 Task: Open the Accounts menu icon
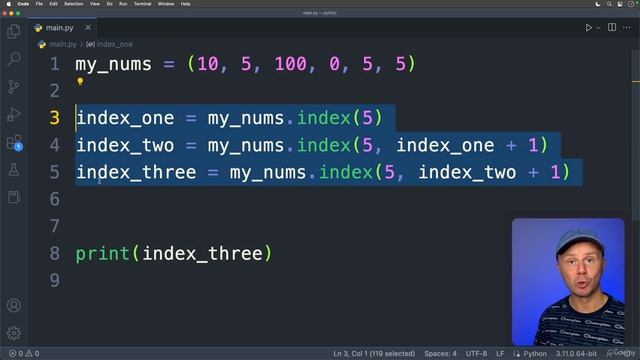tap(14, 305)
